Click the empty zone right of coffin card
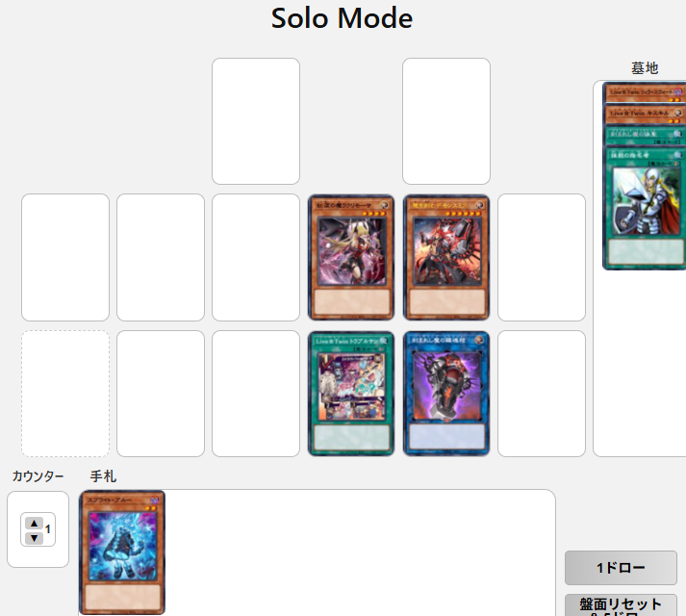 tap(542, 394)
